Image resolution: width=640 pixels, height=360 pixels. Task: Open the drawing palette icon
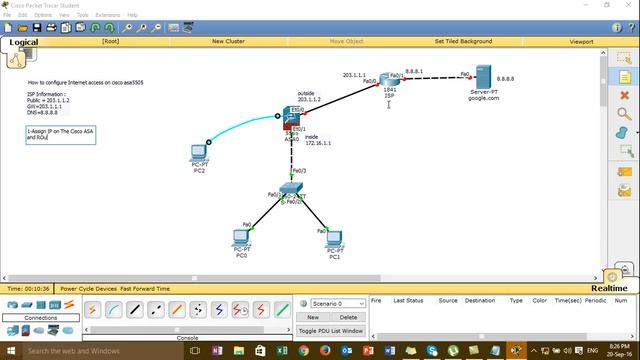pyautogui.click(x=173, y=28)
